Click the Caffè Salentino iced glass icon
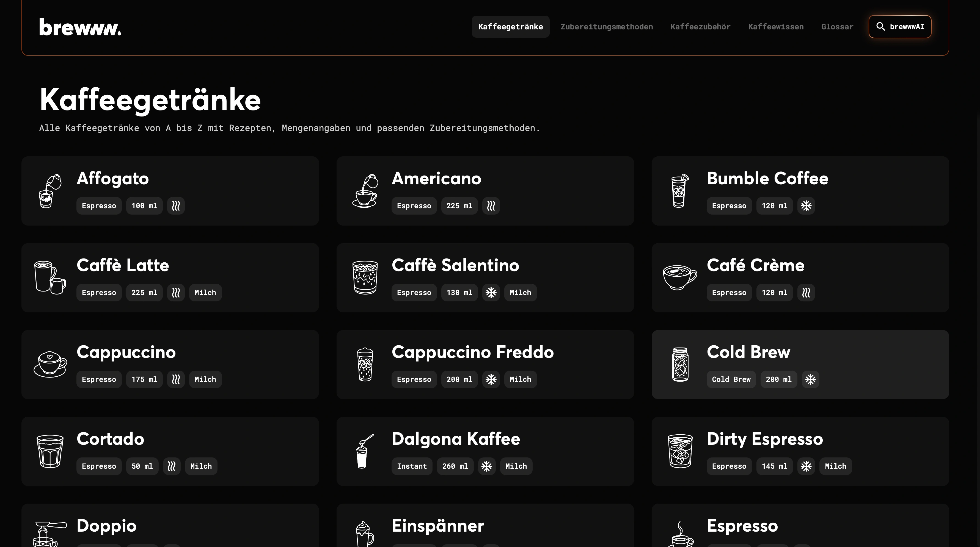 [x=365, y=277]
